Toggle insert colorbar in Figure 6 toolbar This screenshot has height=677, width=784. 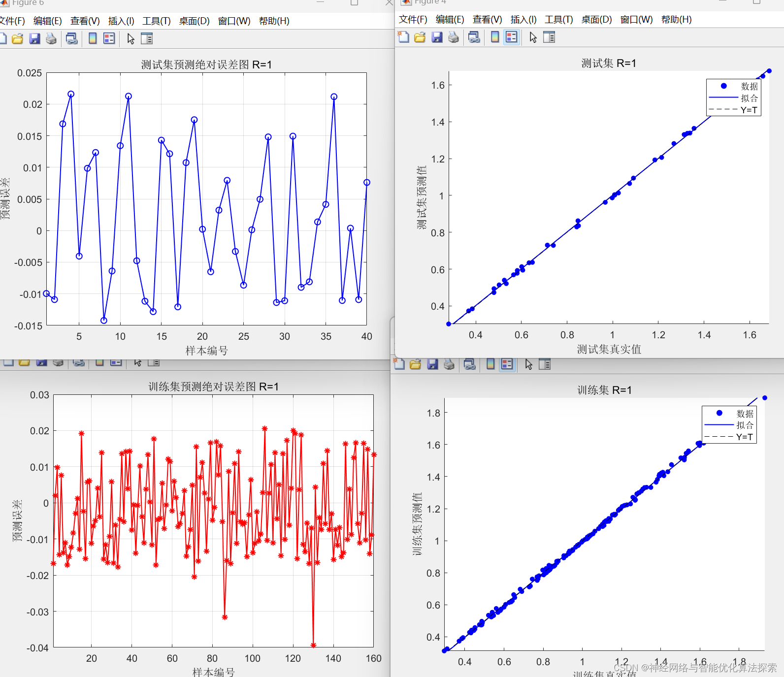93,38
